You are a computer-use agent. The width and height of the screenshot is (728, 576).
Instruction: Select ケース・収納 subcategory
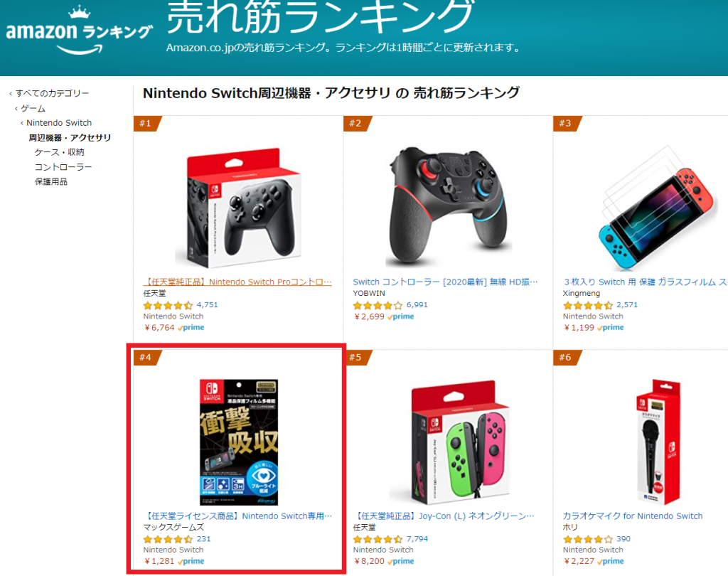coord(59,152)
